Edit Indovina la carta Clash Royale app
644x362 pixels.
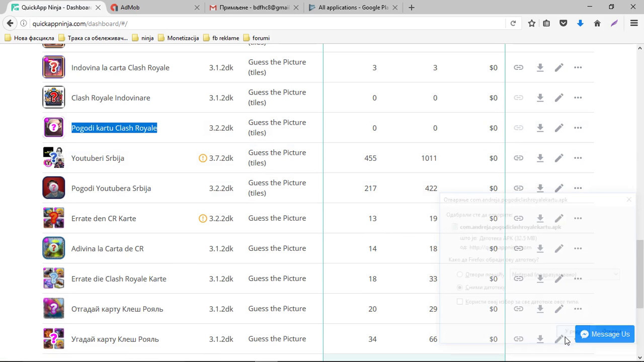point(559,67)
